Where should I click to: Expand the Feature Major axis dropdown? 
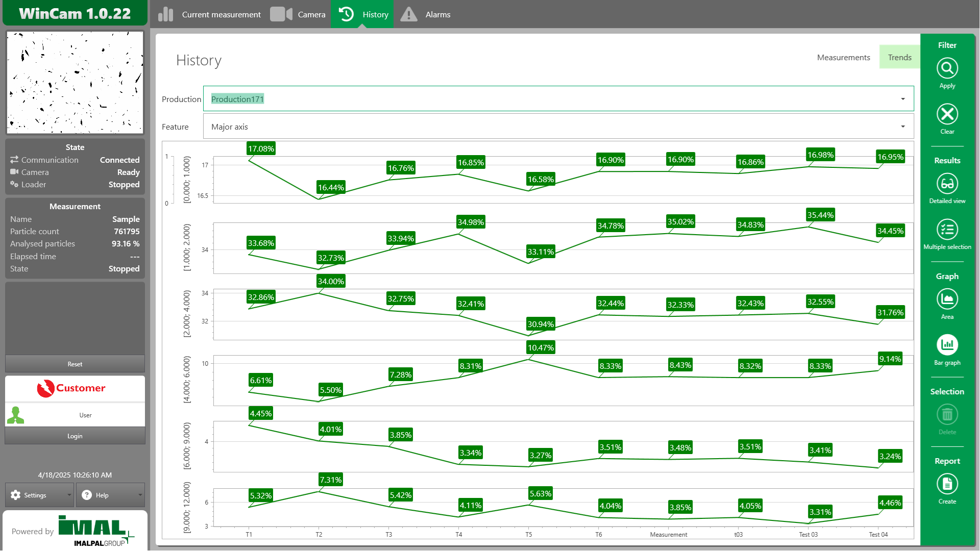[x=902, y=127]
